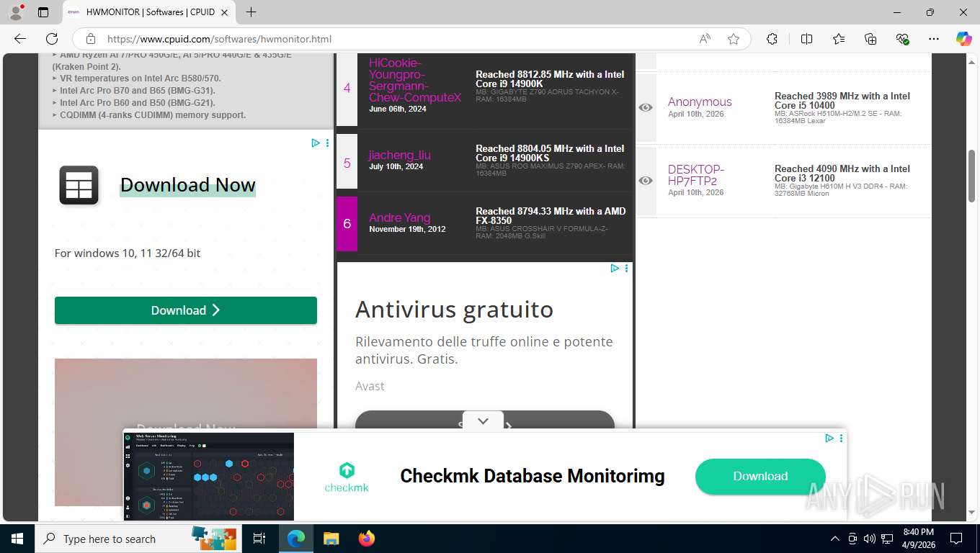Image resolution: width=980 pixels, height=553 pixels.
Task: Open Task View on taskbar
Action: [x=259, y=539]
